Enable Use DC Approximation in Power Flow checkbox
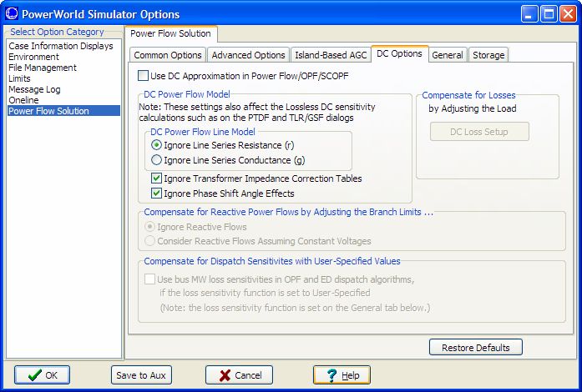The image size is (582, 392). click(x=143, y=76)
